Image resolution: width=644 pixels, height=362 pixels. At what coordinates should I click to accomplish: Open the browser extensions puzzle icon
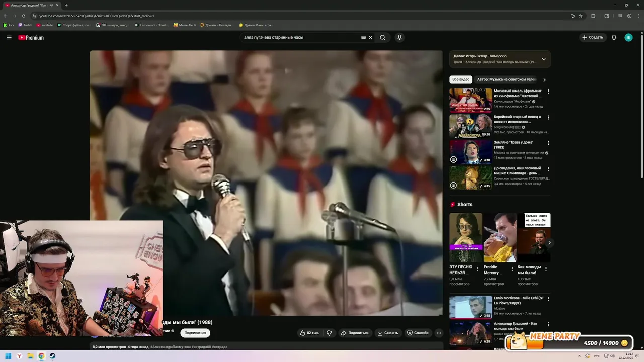[593, 16]
